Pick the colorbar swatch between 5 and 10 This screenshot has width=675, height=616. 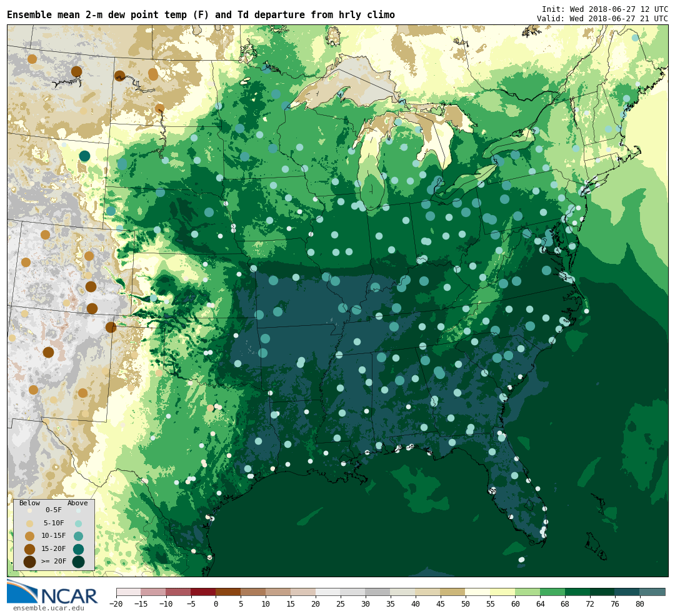pos(254,592)
